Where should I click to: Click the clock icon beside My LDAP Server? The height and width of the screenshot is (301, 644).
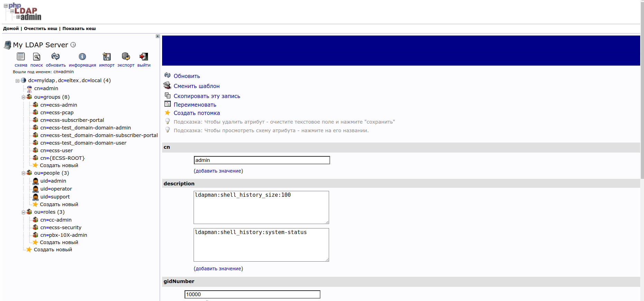pos(73,45)
